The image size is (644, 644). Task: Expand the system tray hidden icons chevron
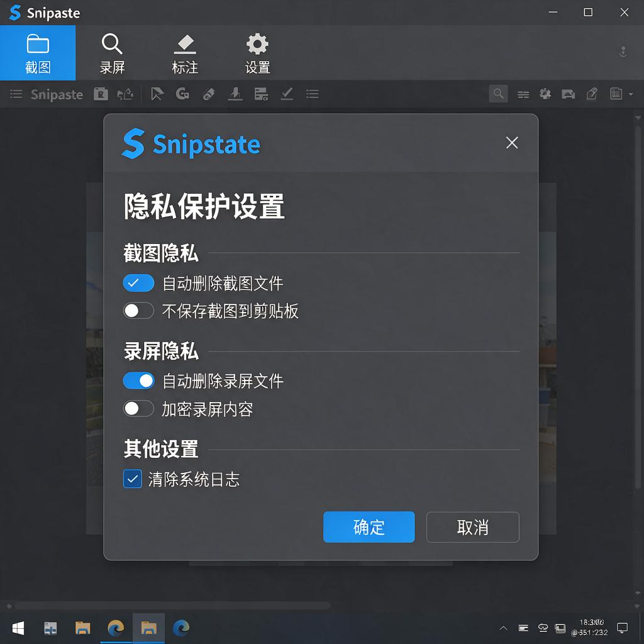coord(503,628)
